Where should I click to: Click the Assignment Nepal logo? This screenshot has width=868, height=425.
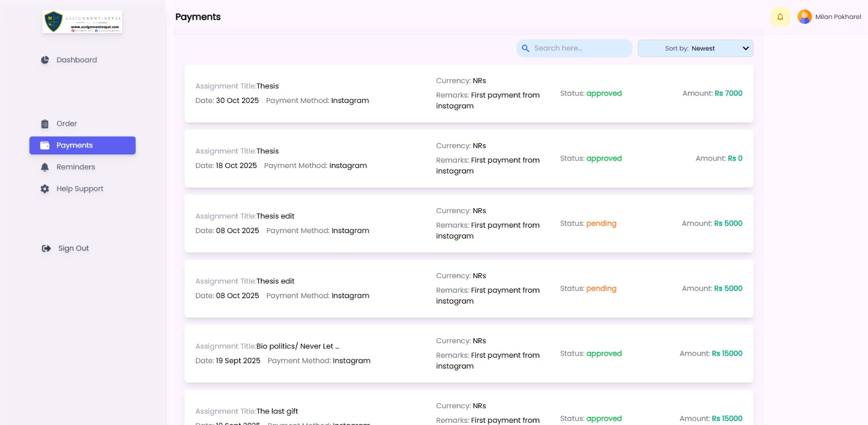(82, 22)
